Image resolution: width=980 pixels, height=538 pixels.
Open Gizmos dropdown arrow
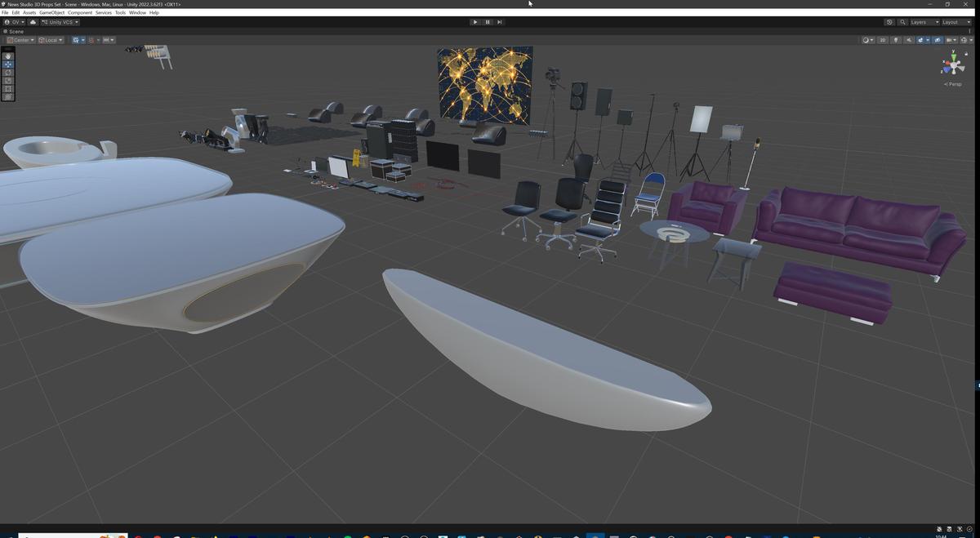tap(971, 40)
